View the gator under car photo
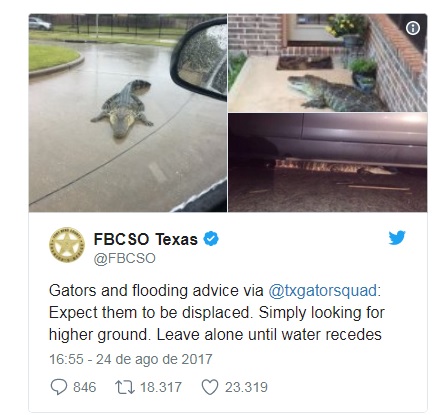The image size is (443, 415). tap(327, 162)
